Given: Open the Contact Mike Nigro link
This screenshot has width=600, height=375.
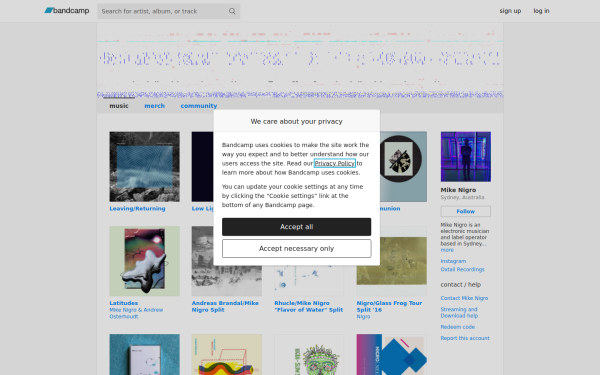Looking at the screenshot, I should pyautogui.click(x=464, y=298).
